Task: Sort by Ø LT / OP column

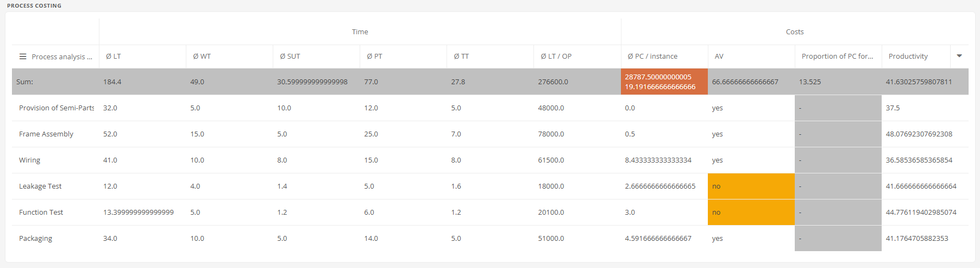Action: click(x=556, y=57)
